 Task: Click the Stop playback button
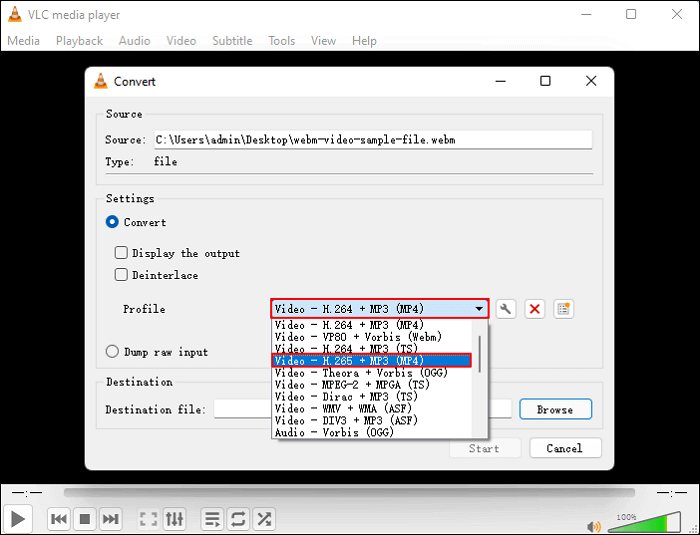click(85, 519)
